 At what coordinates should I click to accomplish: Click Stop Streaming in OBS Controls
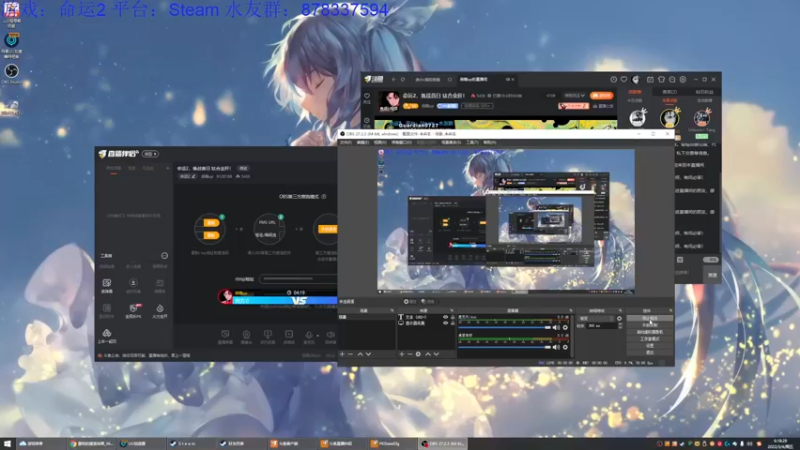(x=649, y=318)
